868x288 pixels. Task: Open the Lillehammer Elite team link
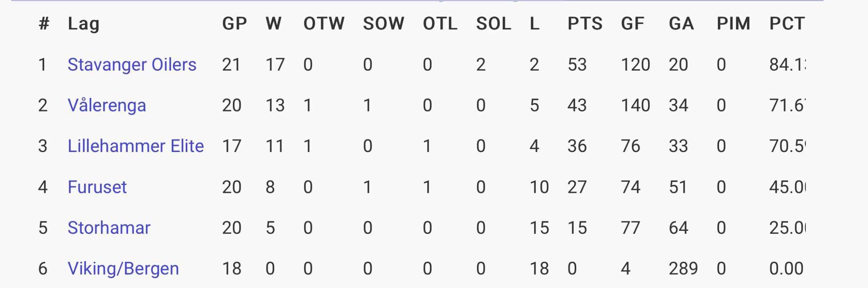pyautogui.click(x=136, y=146)
